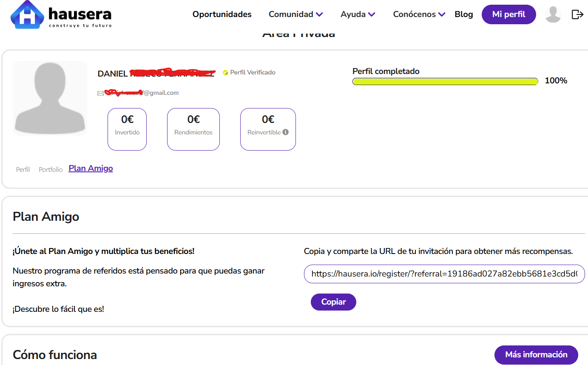Click the gmail.com email address text

142,93
